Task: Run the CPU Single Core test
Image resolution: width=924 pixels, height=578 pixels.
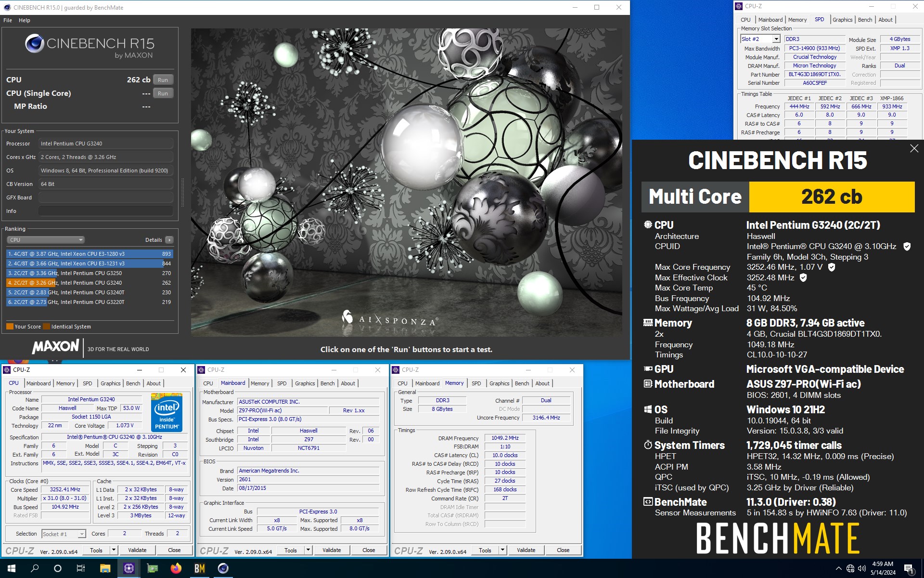Action: click(163, 93)
